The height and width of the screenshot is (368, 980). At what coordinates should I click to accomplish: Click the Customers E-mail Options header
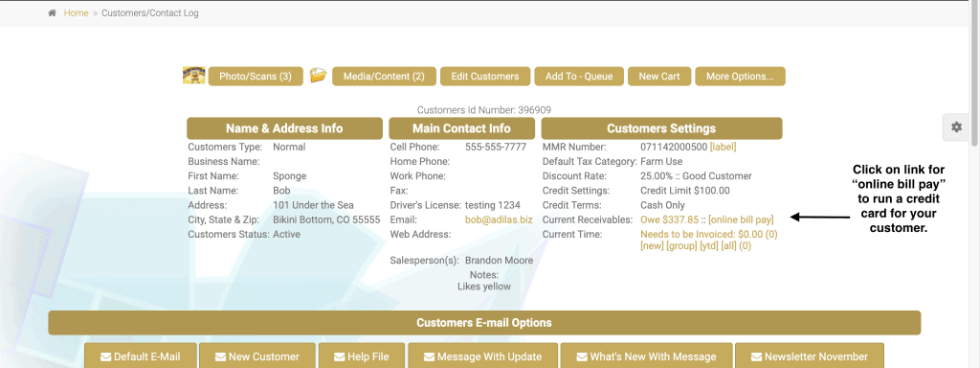click(484, 323)
